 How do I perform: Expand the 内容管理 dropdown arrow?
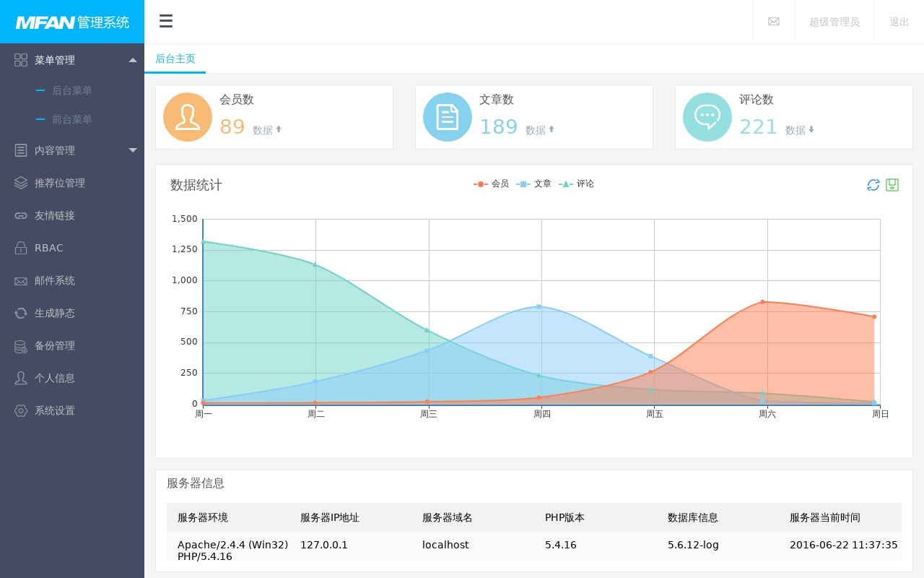click(133, 150)
